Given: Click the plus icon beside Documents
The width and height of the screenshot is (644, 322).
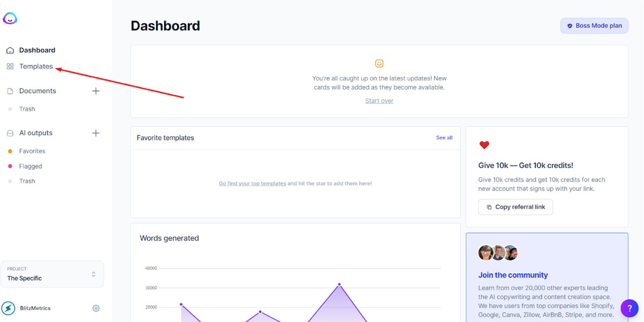Looking at the screenshot, I should (96, 91).
